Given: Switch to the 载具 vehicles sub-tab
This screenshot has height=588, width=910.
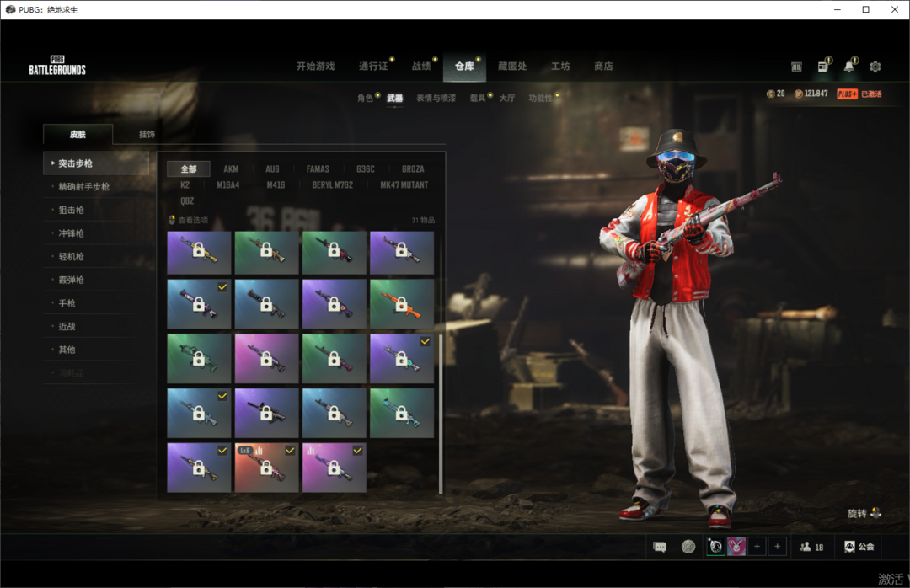Looking at the screenshot, I should pos(478,98).
